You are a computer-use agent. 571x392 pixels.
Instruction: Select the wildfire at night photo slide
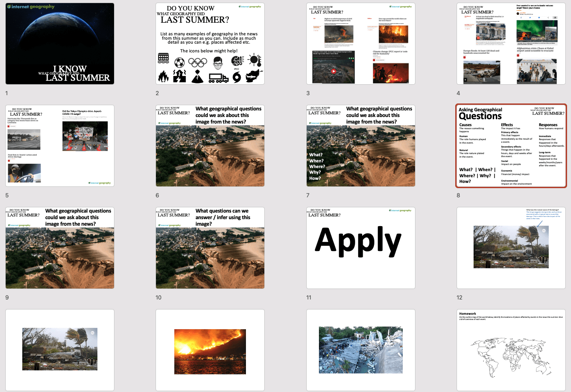[210, 350]
